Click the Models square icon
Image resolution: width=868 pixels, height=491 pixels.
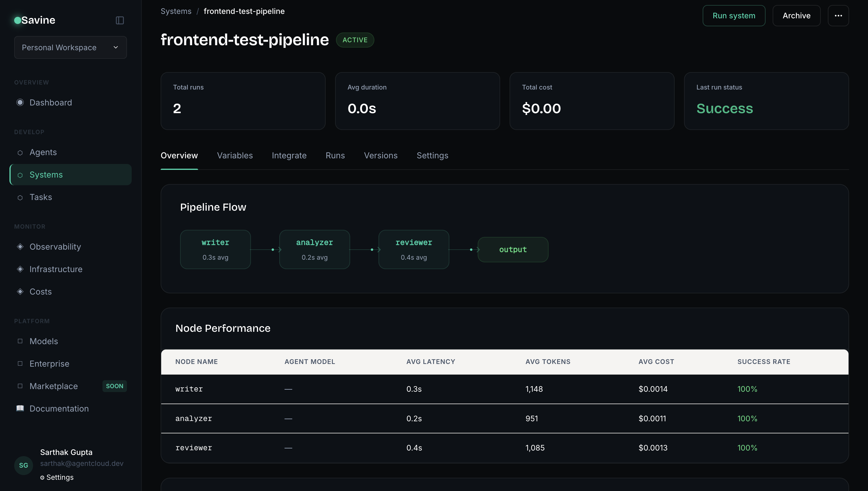click(20, 341)
